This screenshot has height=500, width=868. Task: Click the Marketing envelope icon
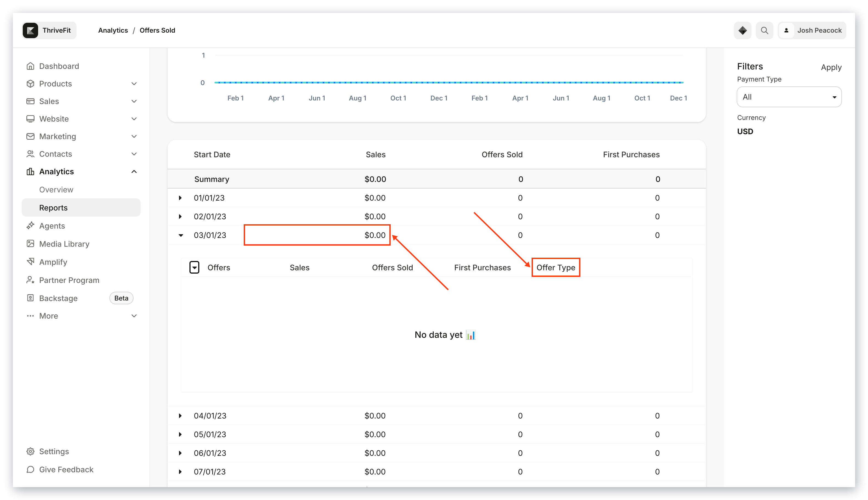pyautogui.click(x=30, y=136)
